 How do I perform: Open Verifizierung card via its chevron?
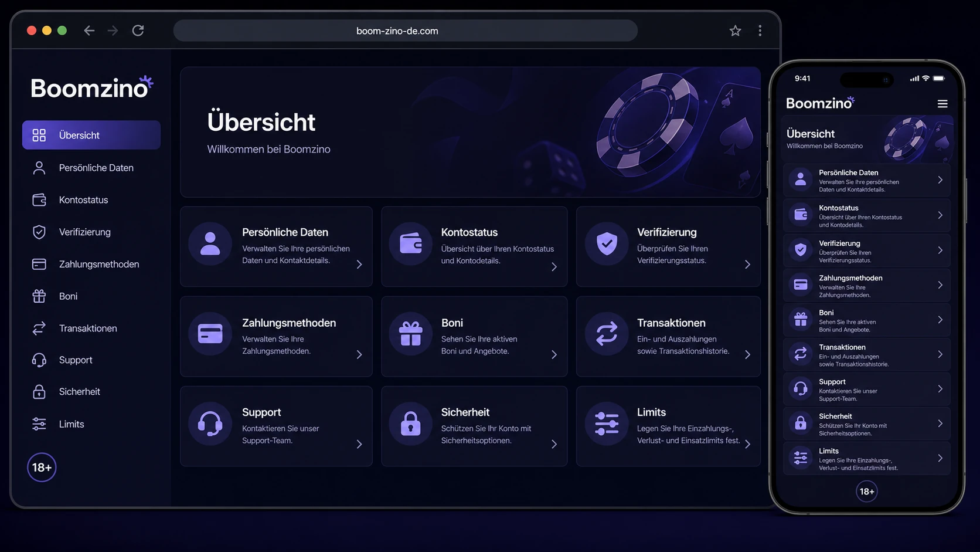747,265
